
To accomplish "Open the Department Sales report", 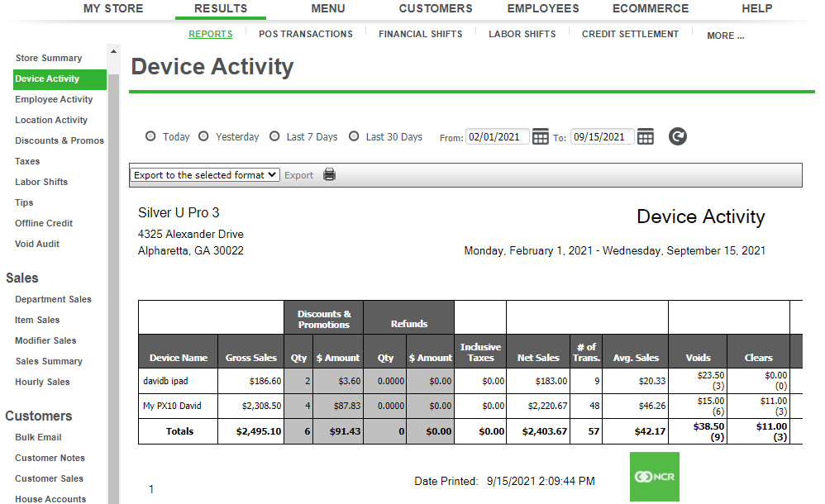I will tap(53, 299).
